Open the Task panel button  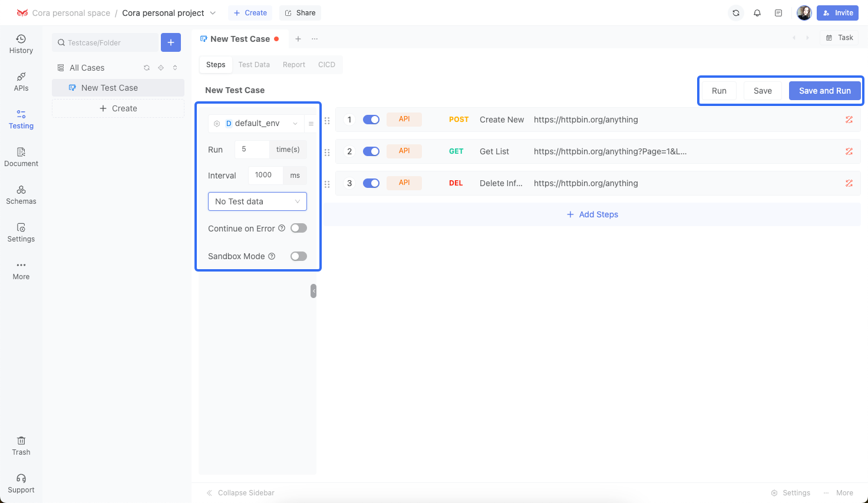(x=839, y=38)
